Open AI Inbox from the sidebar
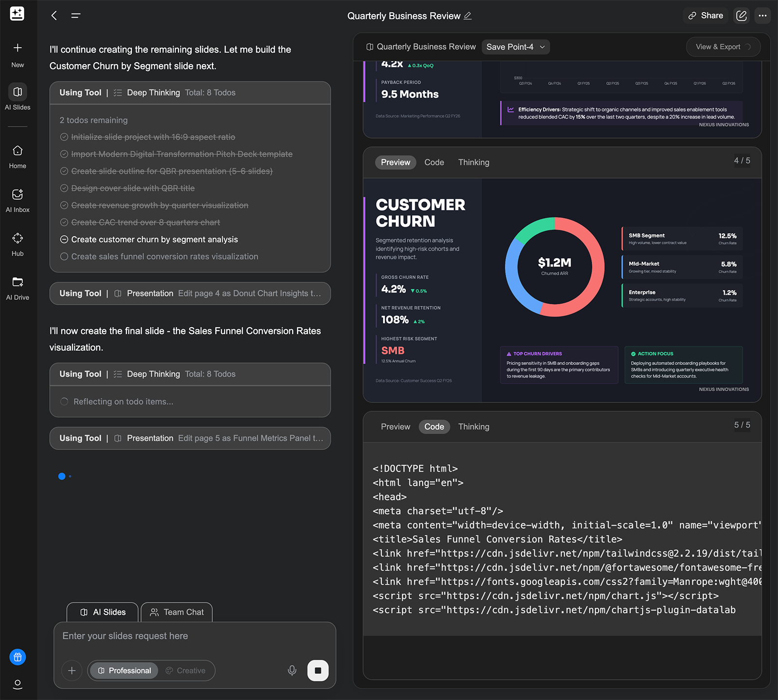The height and width of the screenshot is (700, 778). [x=18, y=195]
